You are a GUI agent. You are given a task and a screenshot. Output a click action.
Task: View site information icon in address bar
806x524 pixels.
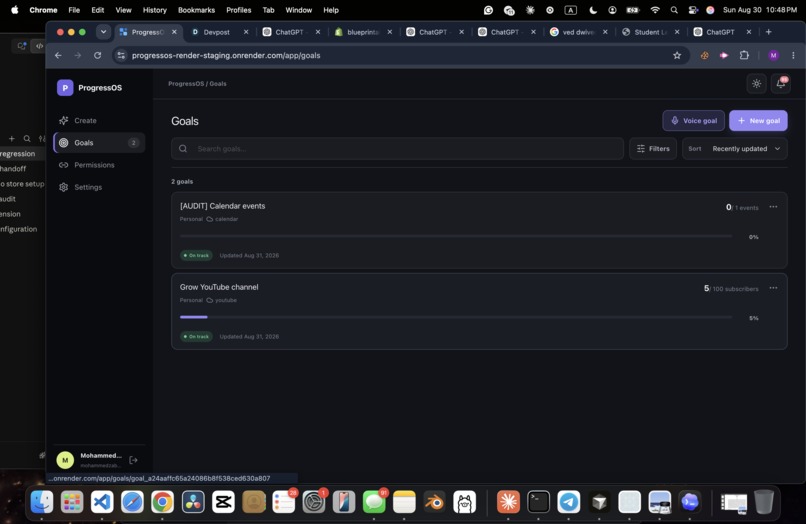point(121,55)
